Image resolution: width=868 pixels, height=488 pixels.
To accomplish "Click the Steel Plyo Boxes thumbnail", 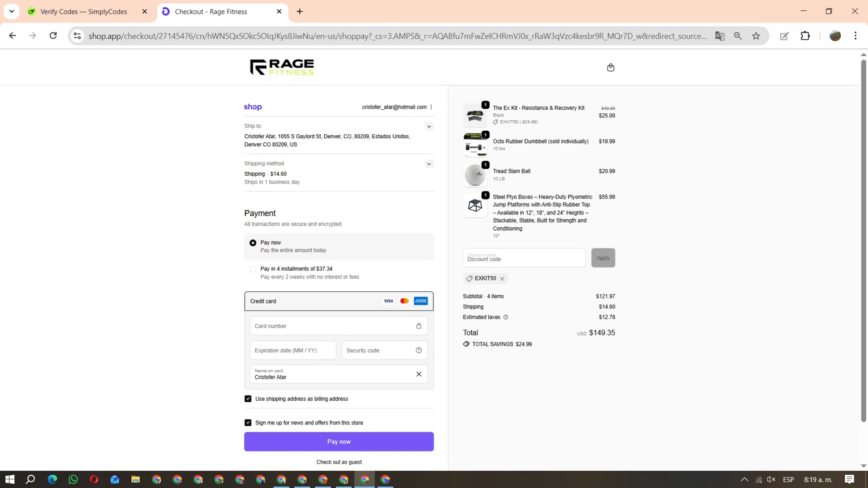I will [x=475, y=205].
